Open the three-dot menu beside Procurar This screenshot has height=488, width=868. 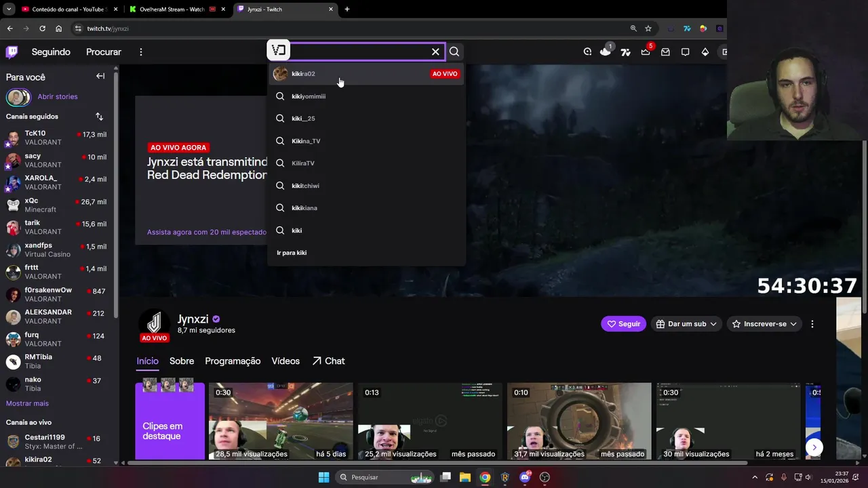click(141, 52)
